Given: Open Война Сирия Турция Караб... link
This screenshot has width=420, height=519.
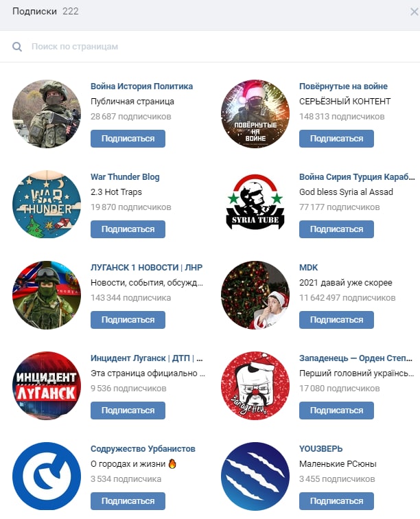Looking at the screenshot, I should [x=357, y=176].
